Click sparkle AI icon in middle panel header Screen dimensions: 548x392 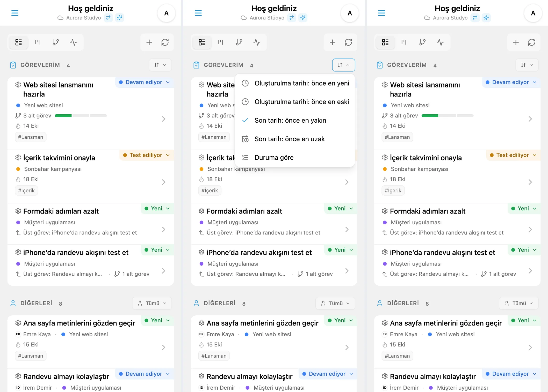tap(303, 18)
